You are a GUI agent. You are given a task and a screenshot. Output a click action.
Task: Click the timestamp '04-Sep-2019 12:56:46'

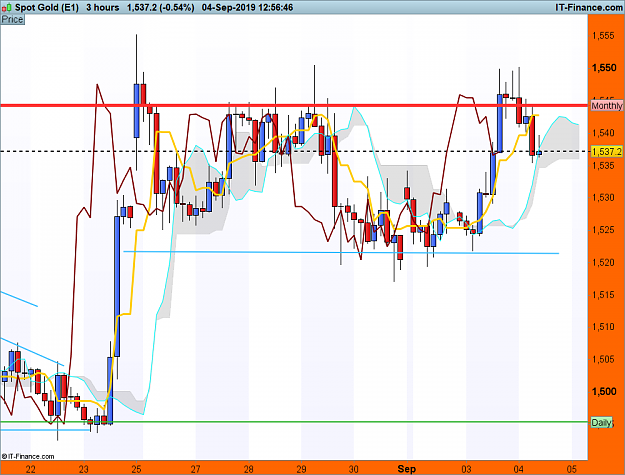click(x=247, y=8)
